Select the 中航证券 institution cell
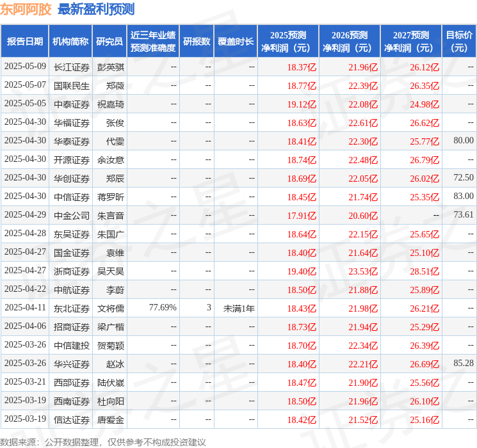The image size is (477, 448). point(72,290)
